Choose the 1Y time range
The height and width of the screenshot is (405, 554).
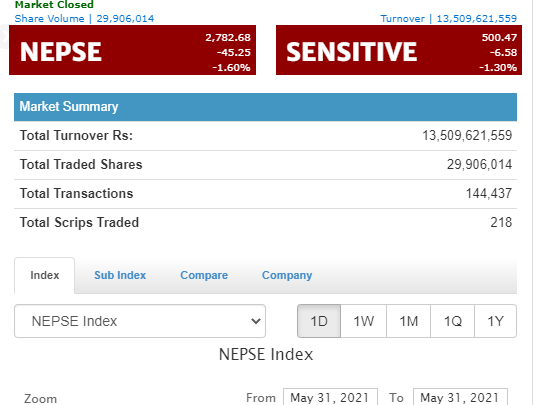click(x=495, y=321)
